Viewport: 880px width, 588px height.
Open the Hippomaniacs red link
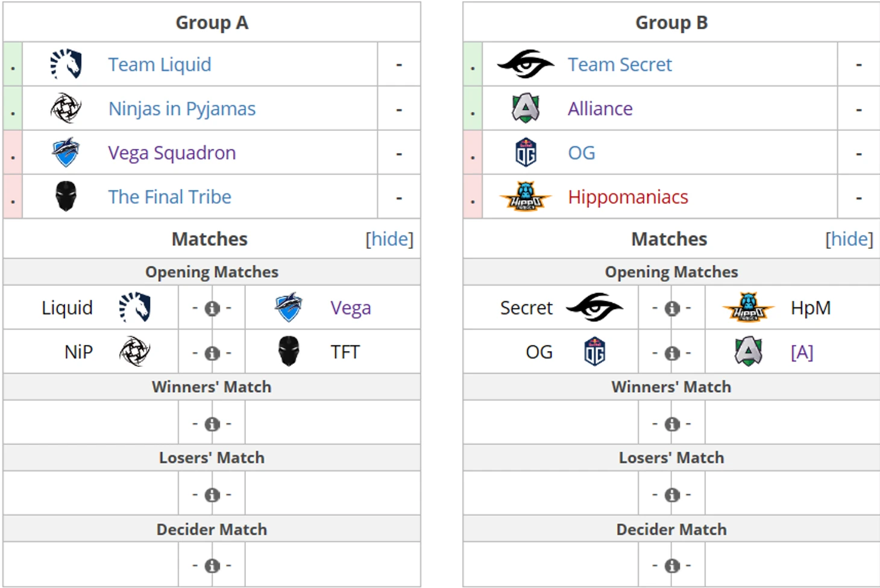tap(627, 197)
